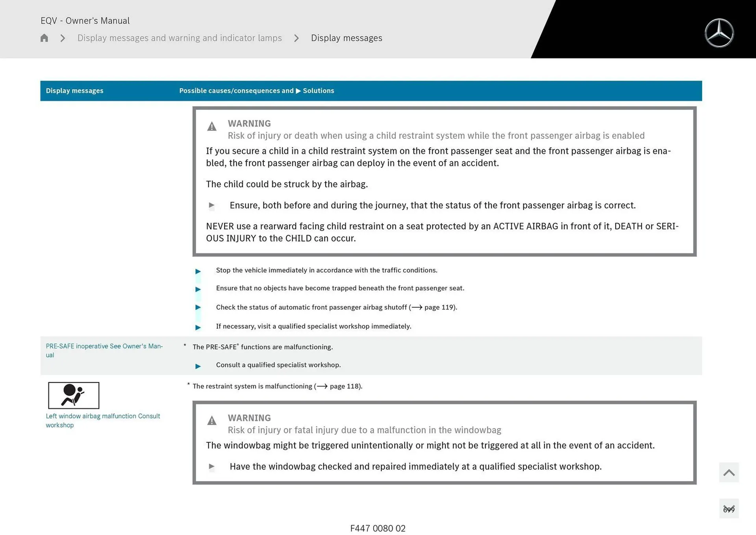Screen dimensions: 756x535
Task: Click the chevron after the home icon
Action: tap(63, 38)
